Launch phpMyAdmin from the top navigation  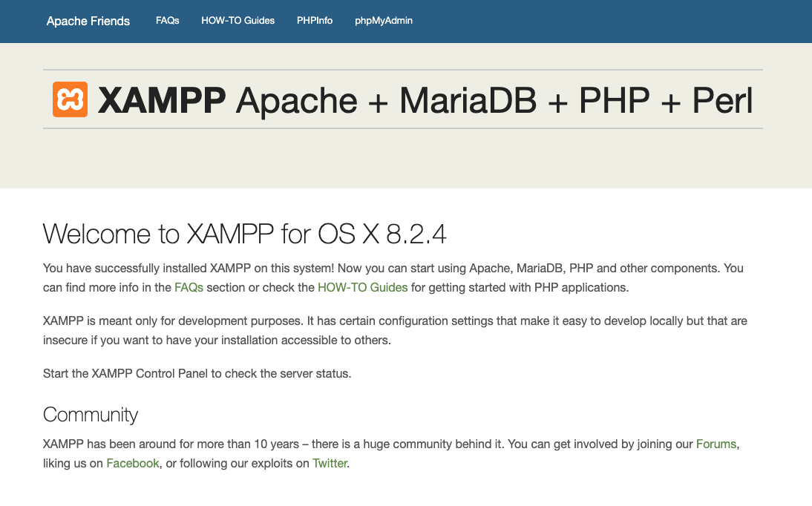[384, 21]
